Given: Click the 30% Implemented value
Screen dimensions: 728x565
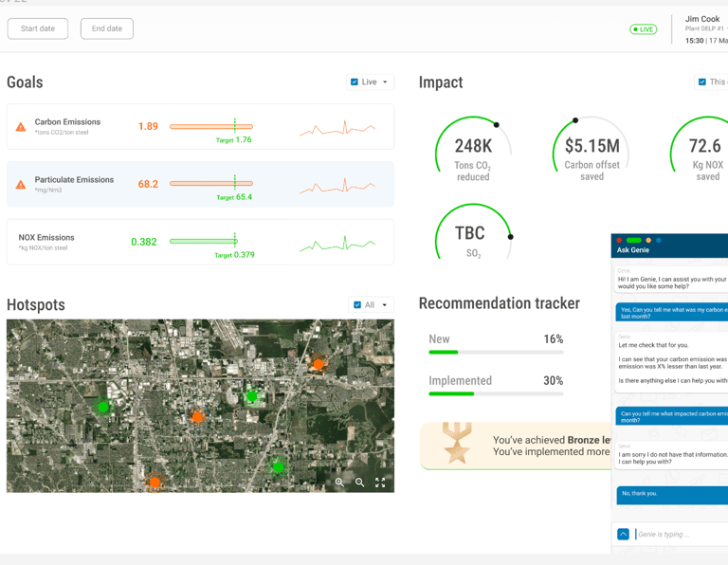Looking at the screenshot, I should (553, 381).
